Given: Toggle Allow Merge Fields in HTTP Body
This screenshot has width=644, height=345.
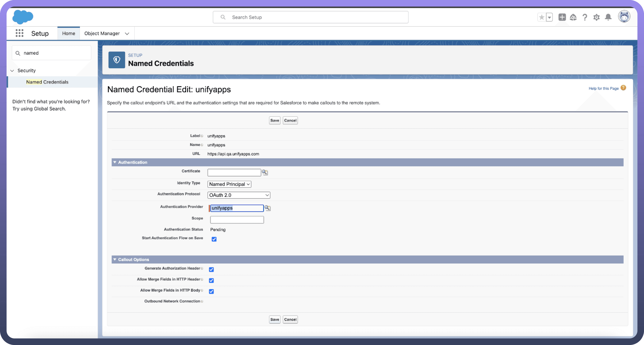Looking at the screenshot, I should tap(211, 291).
